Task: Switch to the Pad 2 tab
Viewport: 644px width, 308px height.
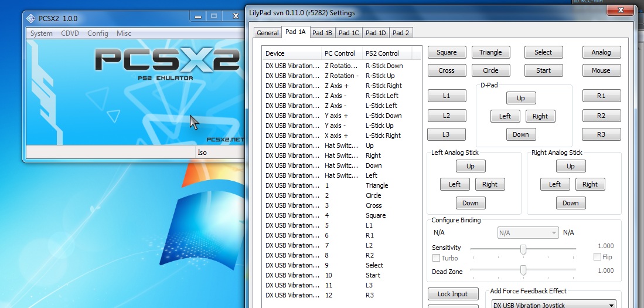Action: point(401,33)
